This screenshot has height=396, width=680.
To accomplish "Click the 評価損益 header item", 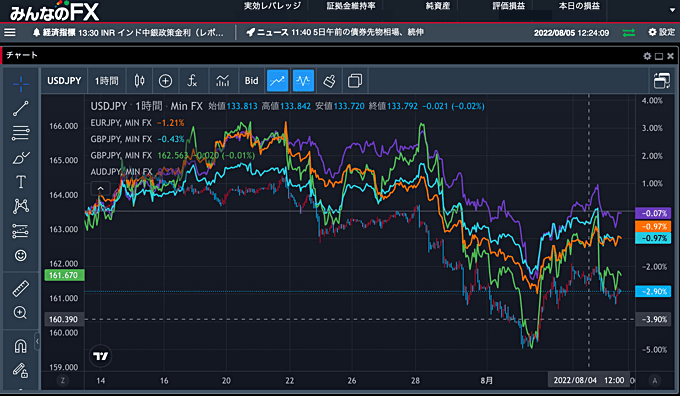I will pos(509,6).
